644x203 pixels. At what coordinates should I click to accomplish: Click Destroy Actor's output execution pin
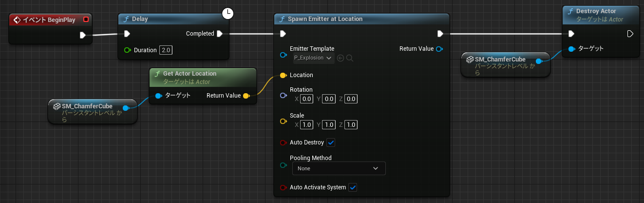point(630,34)
